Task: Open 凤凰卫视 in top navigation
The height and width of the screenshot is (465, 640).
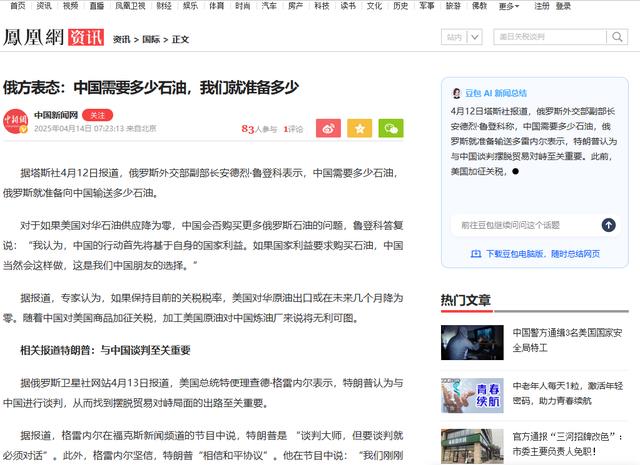Action: 130,6
